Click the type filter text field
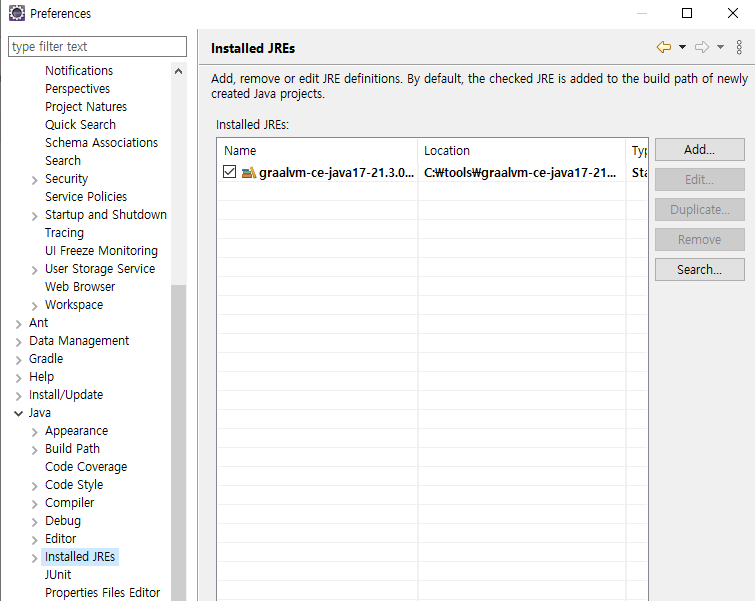This screenshot has width=755, height=601. click(97, 47)
